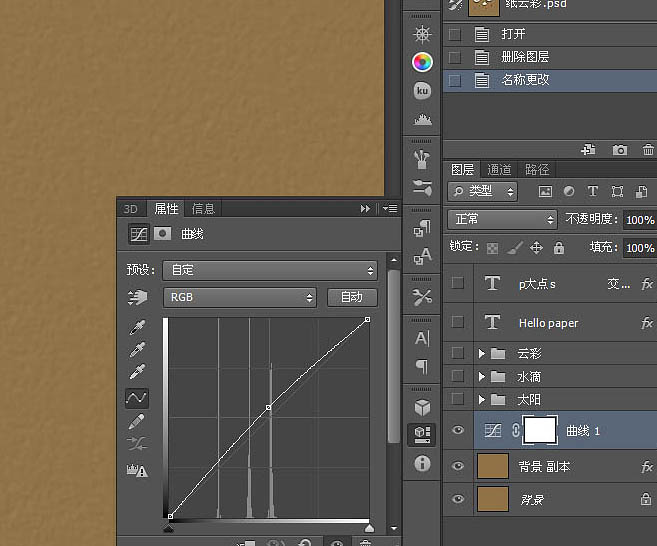Open the Brush Presets panel icon

click(422, 160)
